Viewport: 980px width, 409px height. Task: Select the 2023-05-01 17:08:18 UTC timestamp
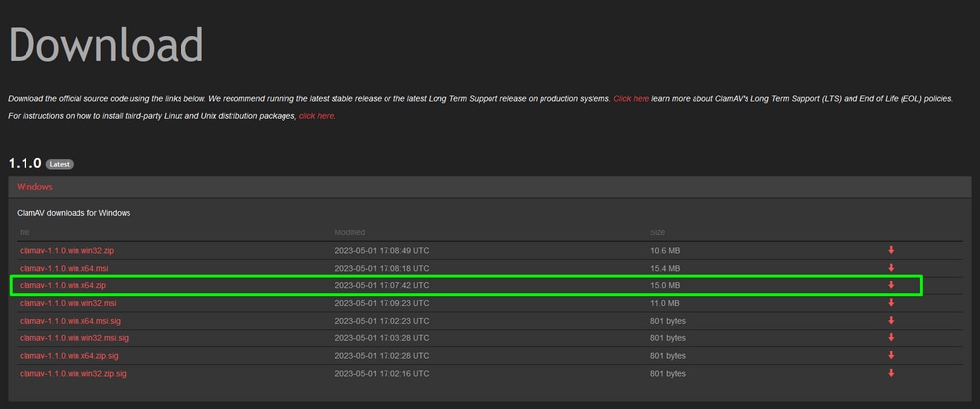pyautogui.click(x=382, y=268)
